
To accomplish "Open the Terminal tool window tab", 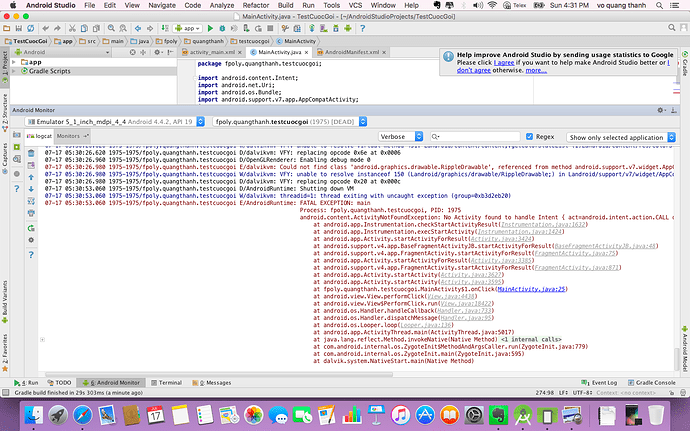I will pos(166,383).
